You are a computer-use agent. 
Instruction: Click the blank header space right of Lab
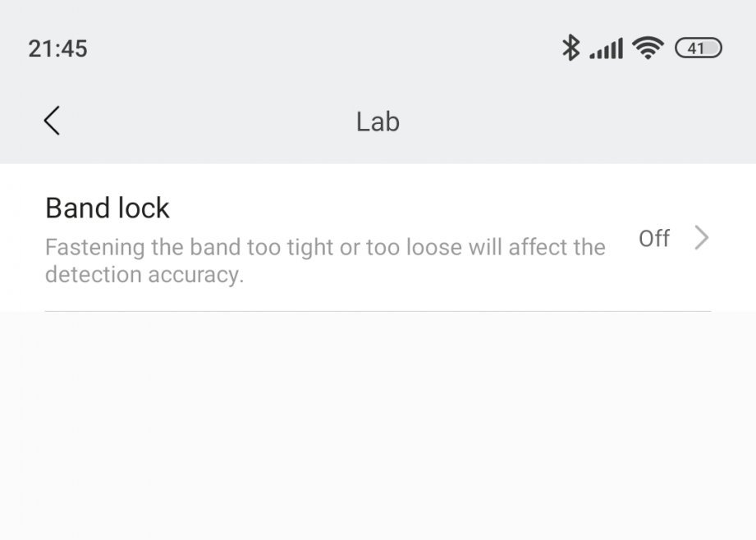pos(575,121)
